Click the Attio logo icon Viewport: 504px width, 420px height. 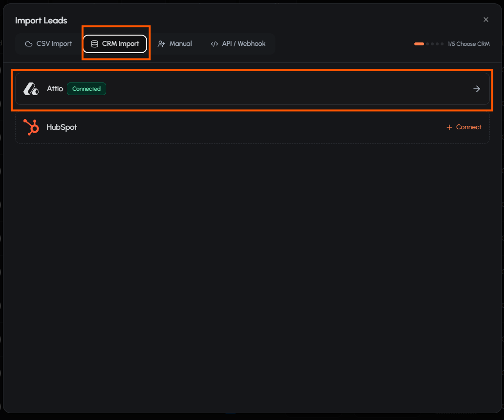pos(31,89)
